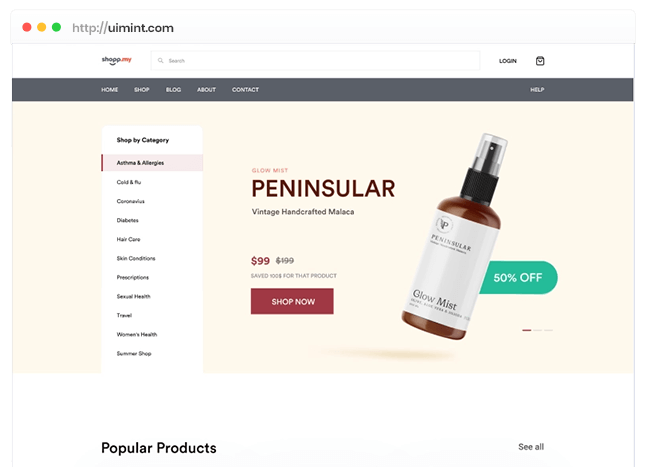
Task: Click the shopp.my logo
Action: (x=116, y=60)
